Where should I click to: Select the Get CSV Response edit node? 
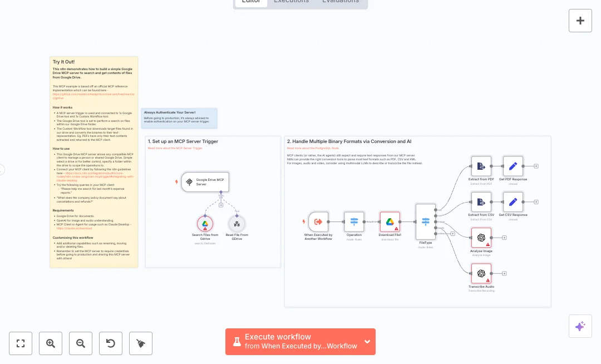pyautogui.click(x=513, y=201)
